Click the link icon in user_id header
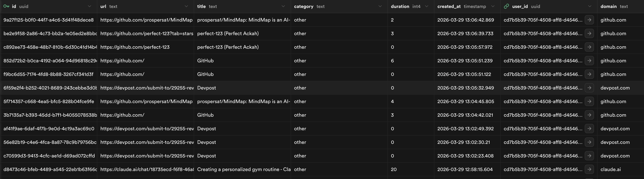644x179 pixels. [x=506, y=6]
